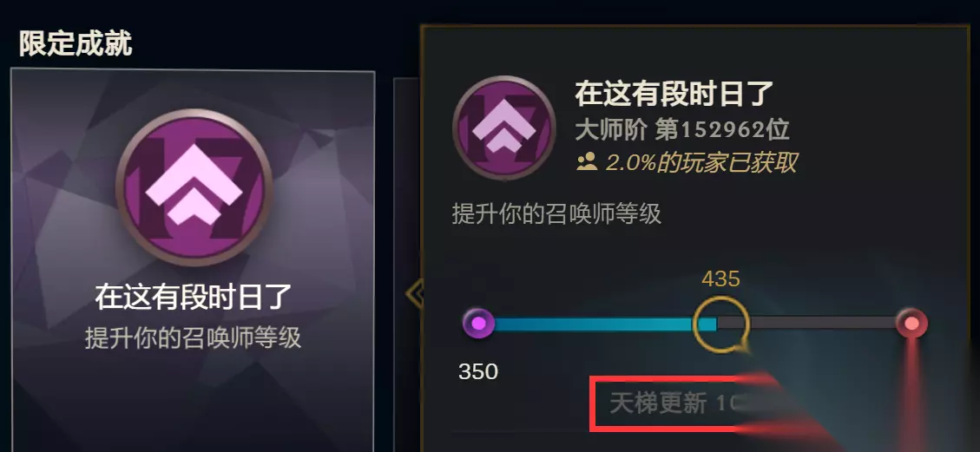
Task: Click the gold left chevron beside the tooltip
Action: (x=414, y=293)
